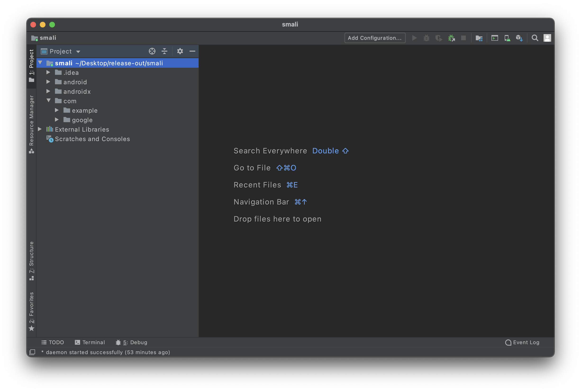The width and height of the screenshot is (581, 392).
Task: Select the com folder label
Action: click(70, 101)
